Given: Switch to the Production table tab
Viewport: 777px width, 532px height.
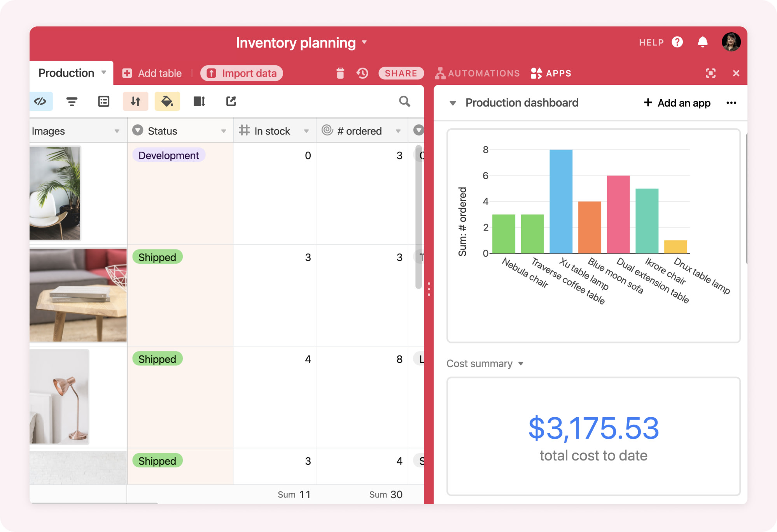Looking at the screenshot, I should (66, 73).
